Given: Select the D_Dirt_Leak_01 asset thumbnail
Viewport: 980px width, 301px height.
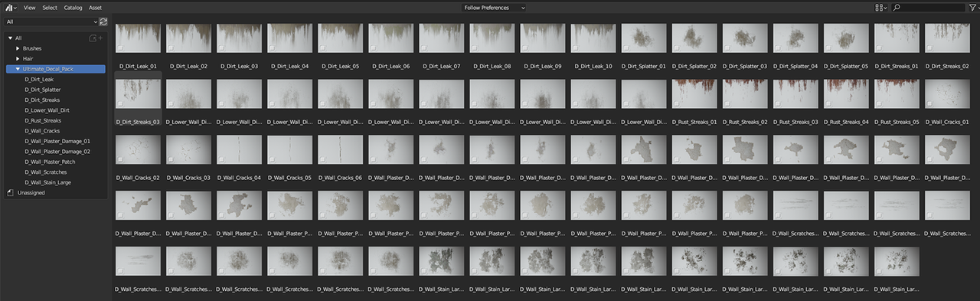Looking at the screenshot, I should click(138, 38).
